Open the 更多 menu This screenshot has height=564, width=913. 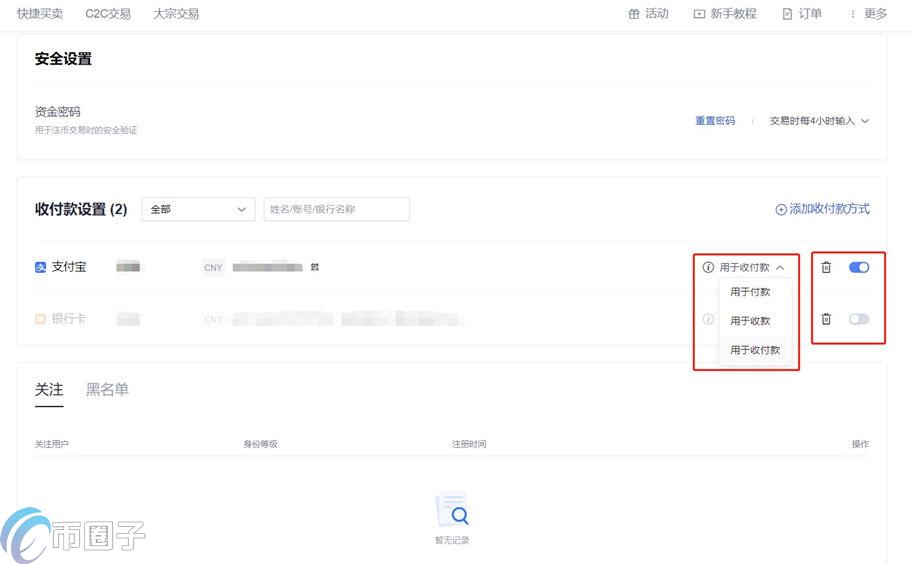875,13
